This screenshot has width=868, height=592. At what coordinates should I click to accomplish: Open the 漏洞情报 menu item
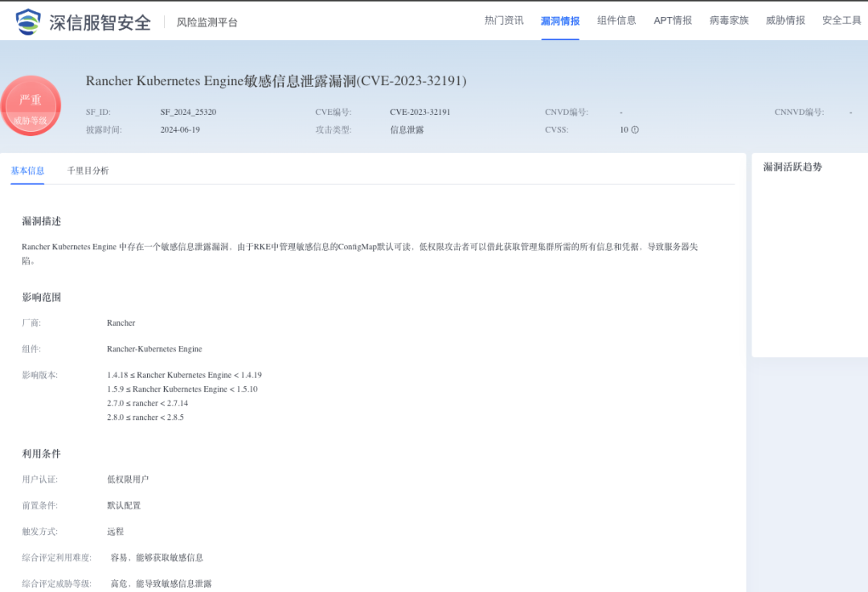[x=560, y=21]
